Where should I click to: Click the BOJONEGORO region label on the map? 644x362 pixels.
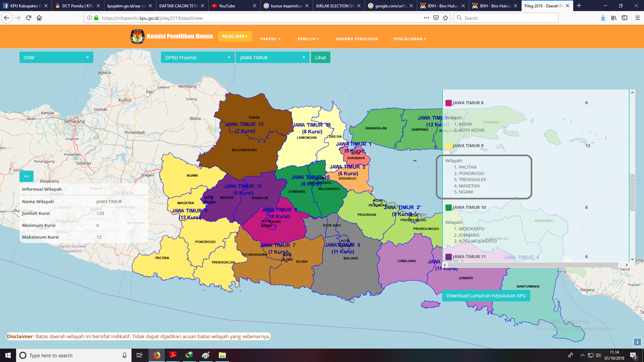click(x=245, y=150)
